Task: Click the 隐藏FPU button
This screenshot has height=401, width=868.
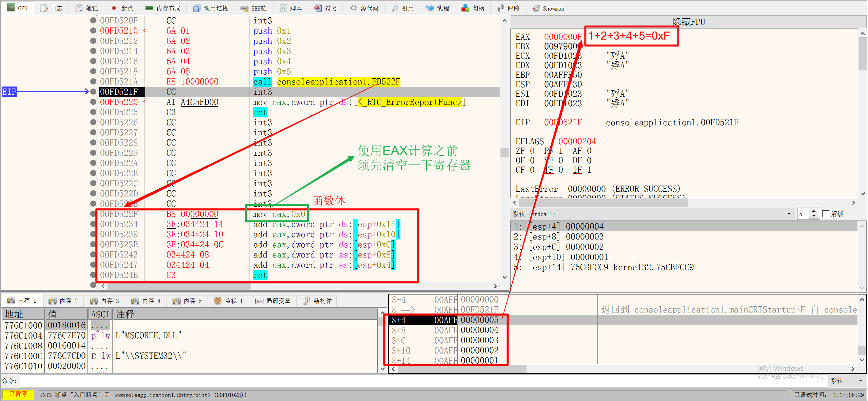Action: [x=688, y=22]
